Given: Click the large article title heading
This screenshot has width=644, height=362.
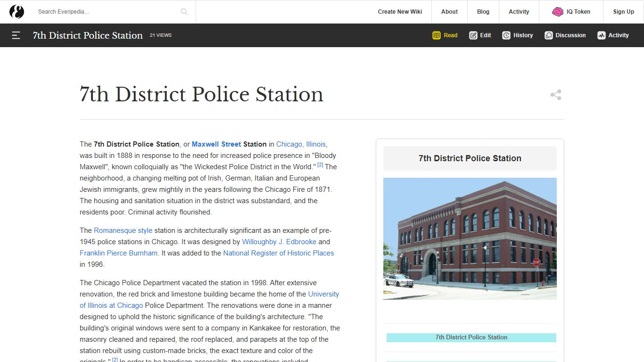Looking at the screenshot, I should click(x=201, y=94).
